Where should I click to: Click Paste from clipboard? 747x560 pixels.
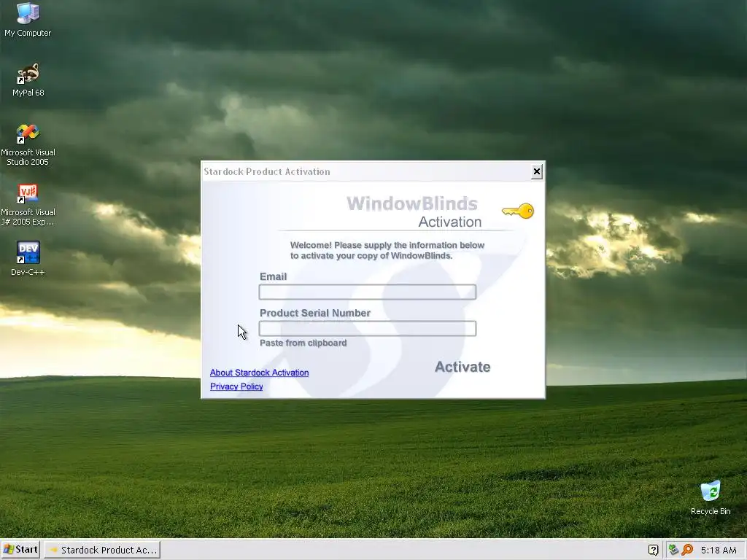(303, 343)
